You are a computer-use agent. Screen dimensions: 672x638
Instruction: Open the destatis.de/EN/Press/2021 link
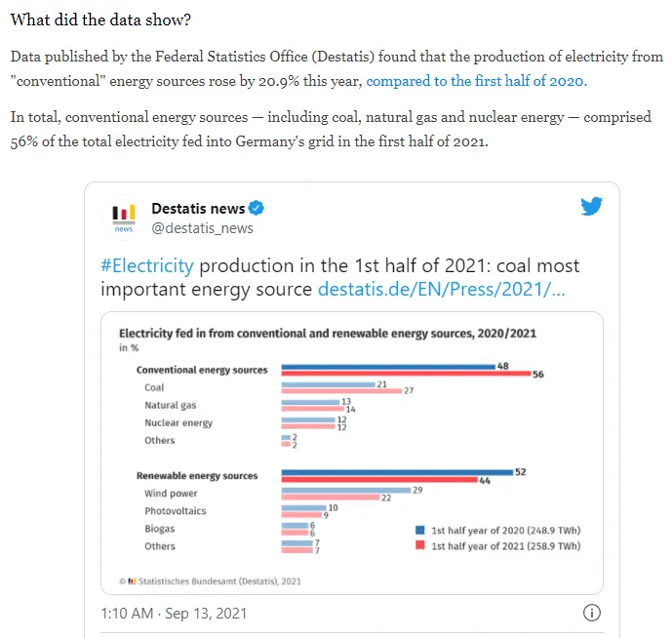(441, 290)
